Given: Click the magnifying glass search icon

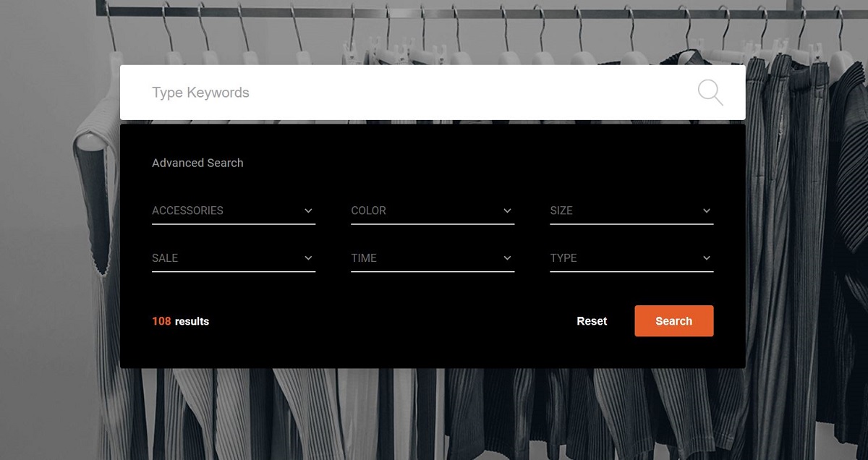Looking at the screenshot, I should click(710, 93).
